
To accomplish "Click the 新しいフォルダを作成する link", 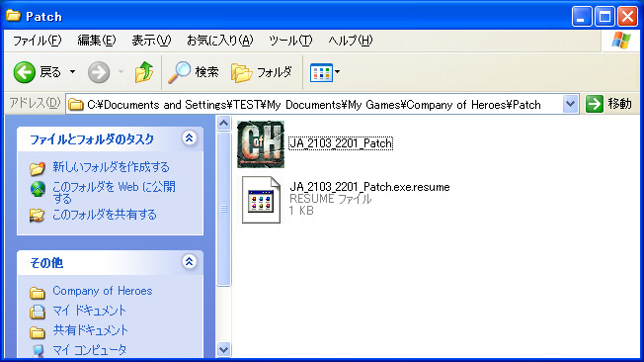I will (x=111, y=167).
